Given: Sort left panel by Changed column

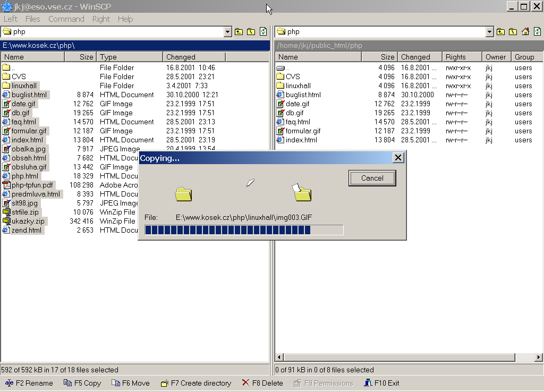Looking at the screenshot, I should [194, 57].
